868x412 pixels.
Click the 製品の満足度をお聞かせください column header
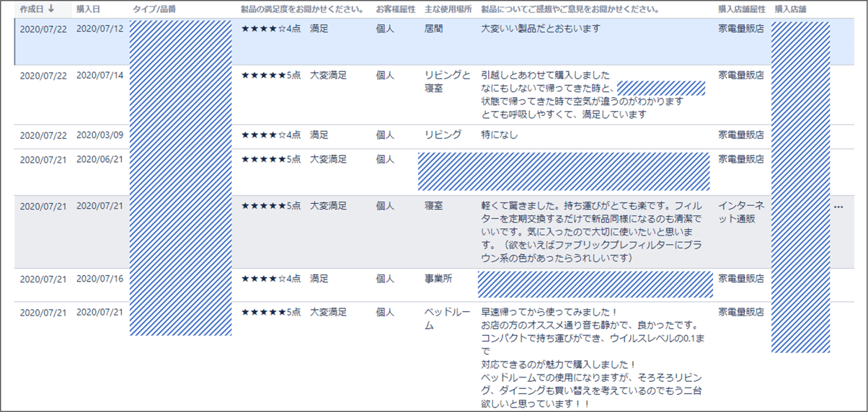coord(301,9)
